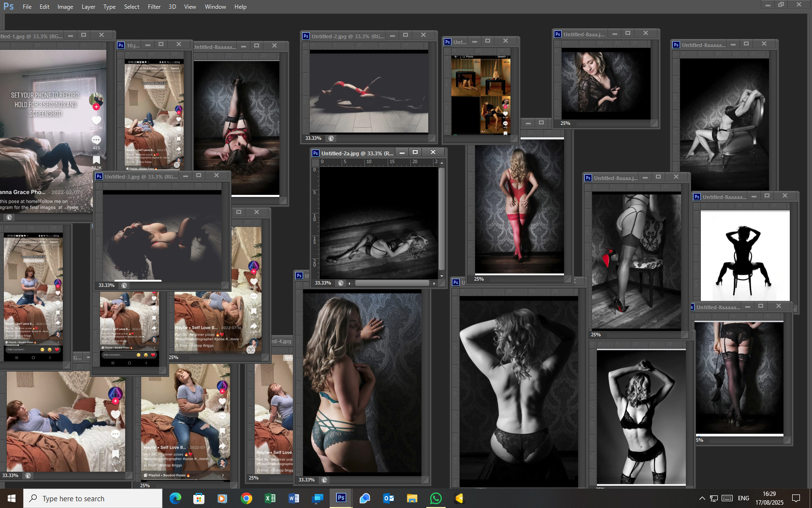Click the touch keyboard tray icon
The width and height of the screenshot is (812, 508).
tap(727, 498)
